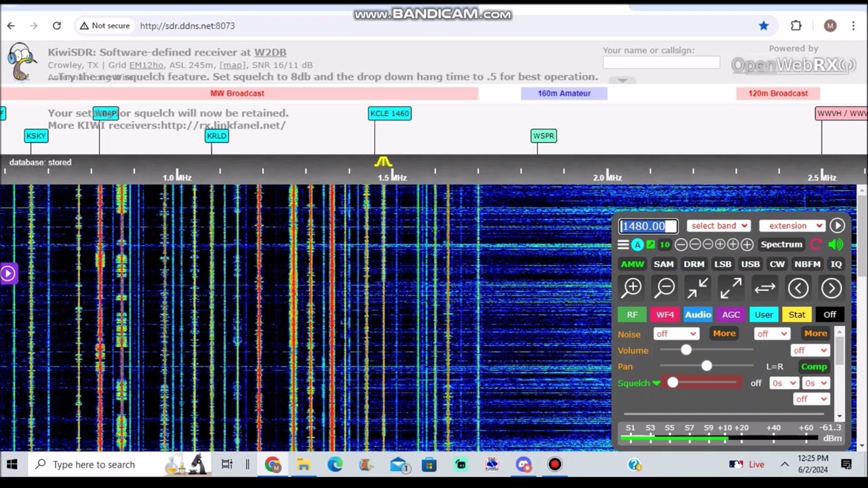Click the Off tab button
The width and height of the screenshot is (868, 488).
830,314
